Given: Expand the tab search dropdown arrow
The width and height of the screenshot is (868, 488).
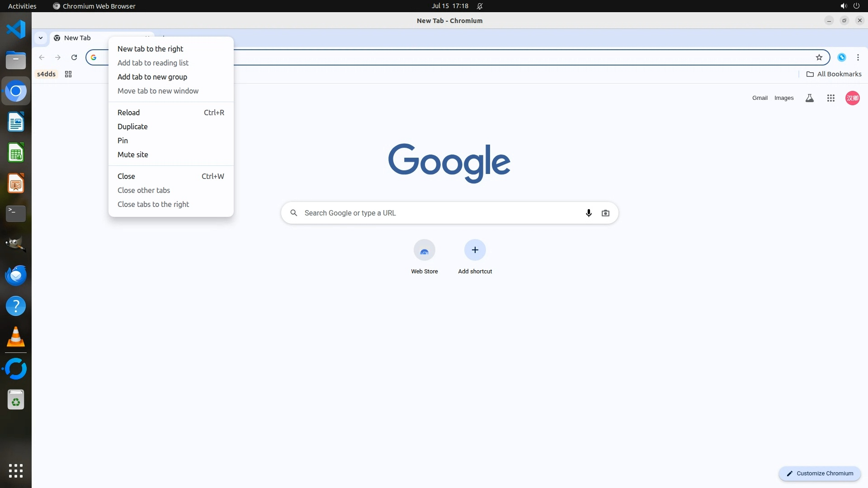Looking at the screenshot, I should 41,38.
